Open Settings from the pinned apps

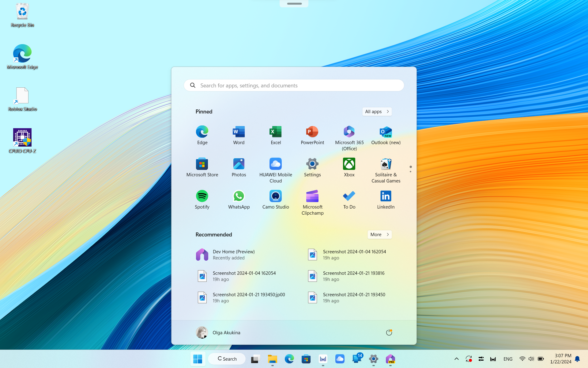(312, 167)
